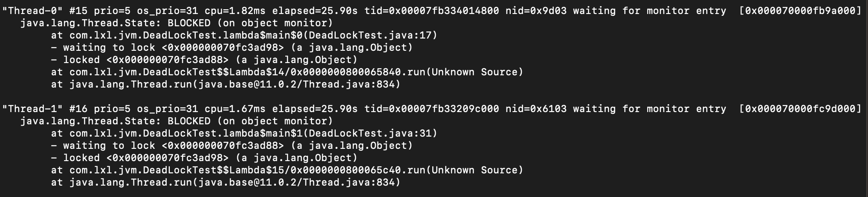Click the second BLOCKED (on object monitor) state text
This screenshot has width=868, height=197.
[250, 121]
